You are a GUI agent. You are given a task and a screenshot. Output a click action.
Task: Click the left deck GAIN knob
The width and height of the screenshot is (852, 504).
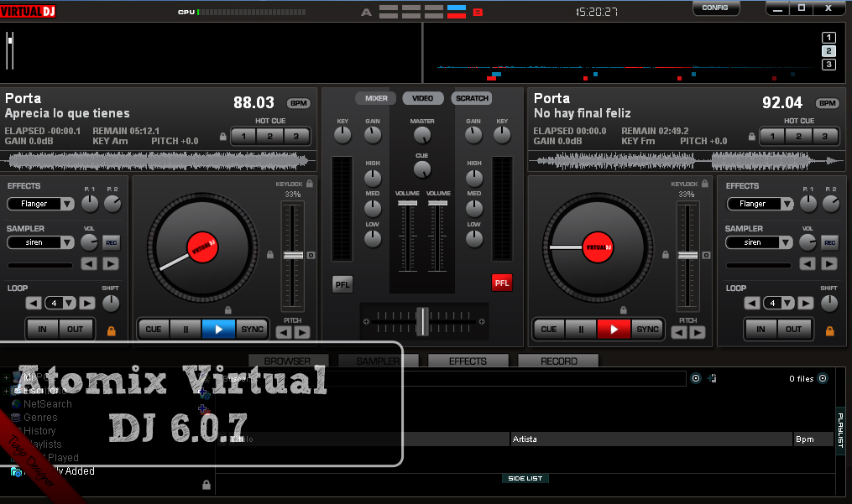pos(373,135)
